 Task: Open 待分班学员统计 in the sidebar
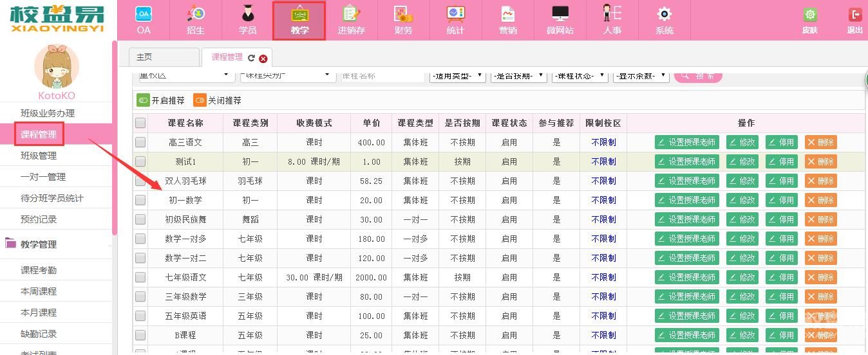coord(52,198)
